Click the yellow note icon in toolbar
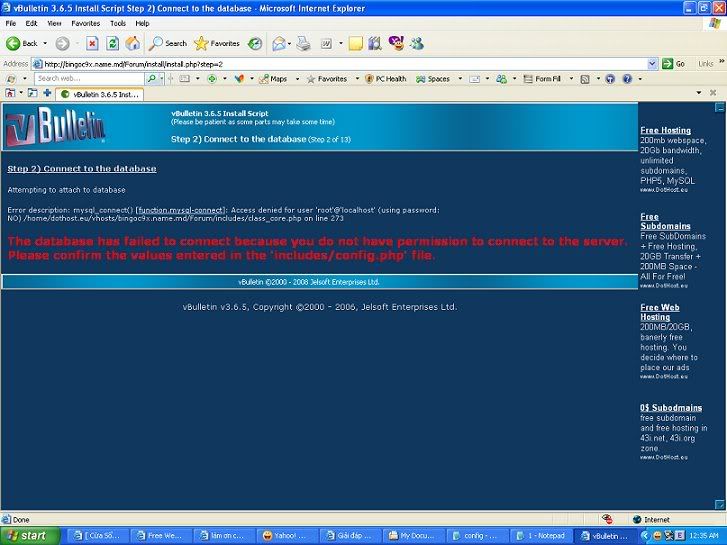Screen dimensions: 727x545 (x=356, y=44)
